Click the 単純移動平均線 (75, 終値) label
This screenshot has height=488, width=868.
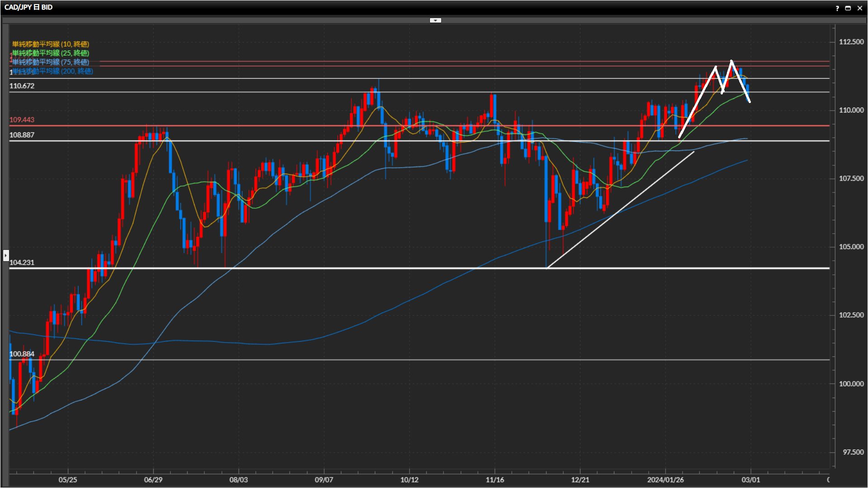(51, 62)
